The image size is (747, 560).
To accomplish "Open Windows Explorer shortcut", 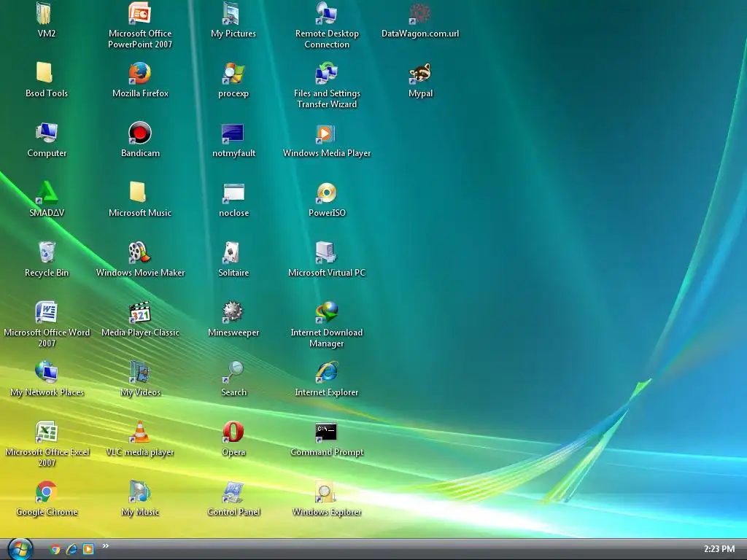I will click(326, 491).
